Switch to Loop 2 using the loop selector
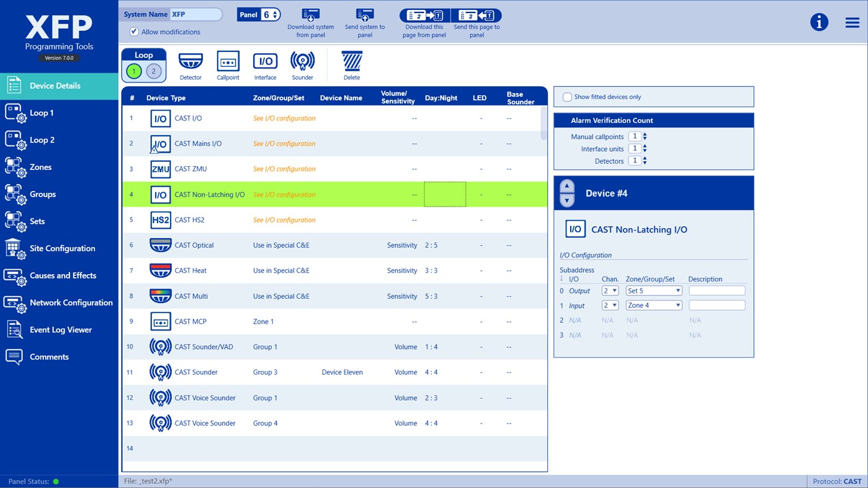 [153, 71]
